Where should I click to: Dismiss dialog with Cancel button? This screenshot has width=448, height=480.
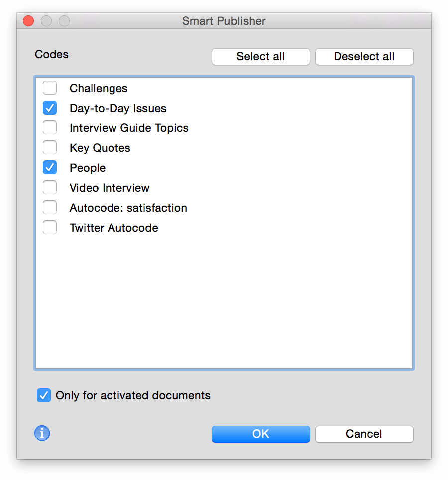coord(364,434)
